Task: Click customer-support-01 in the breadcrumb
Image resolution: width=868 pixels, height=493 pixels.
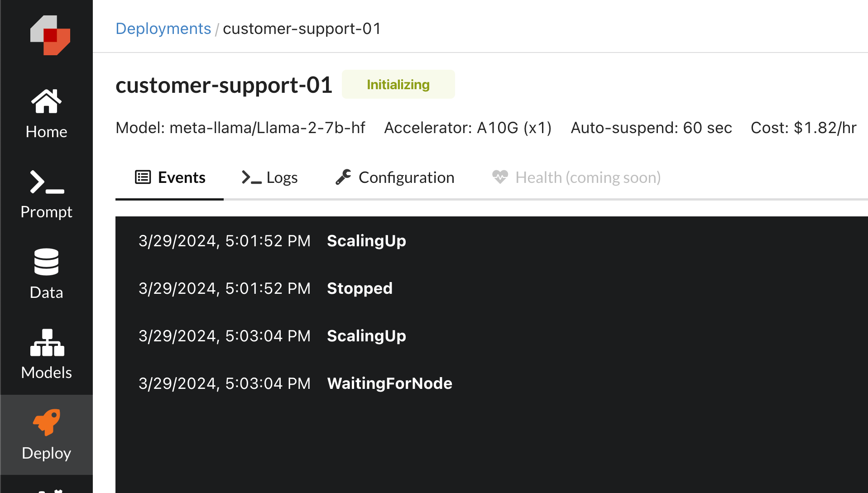Action: click(x=302, y=28)
